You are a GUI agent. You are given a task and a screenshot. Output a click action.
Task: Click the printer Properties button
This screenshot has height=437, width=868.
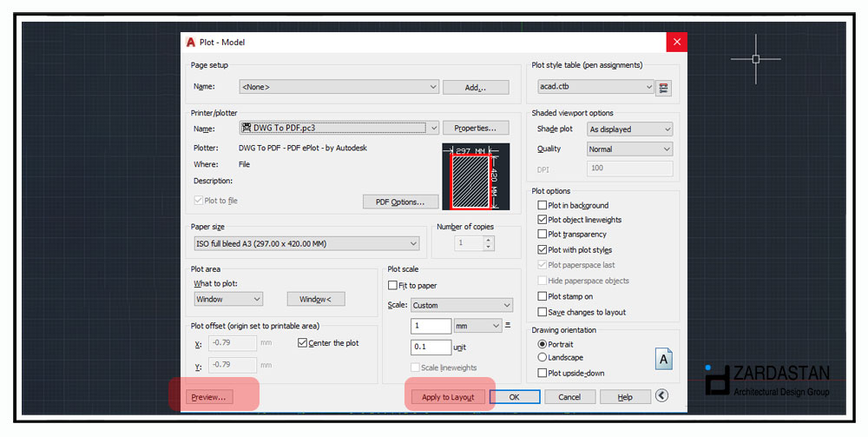click(475, 128)
